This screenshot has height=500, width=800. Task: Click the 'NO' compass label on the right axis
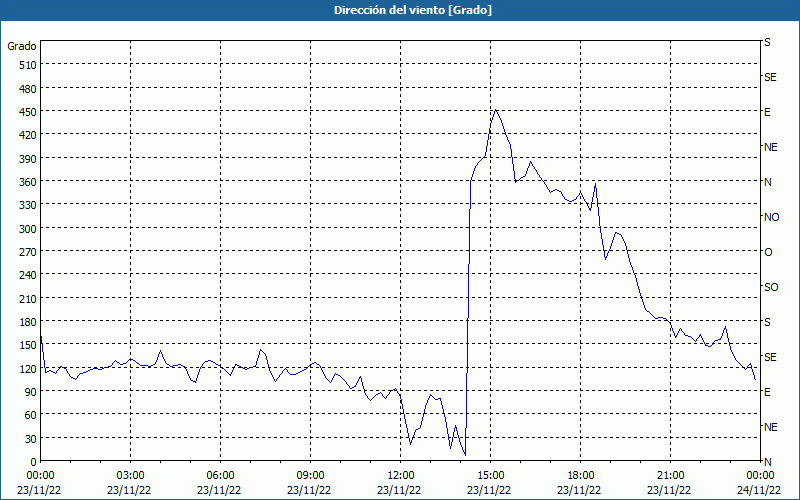(771, 217)
